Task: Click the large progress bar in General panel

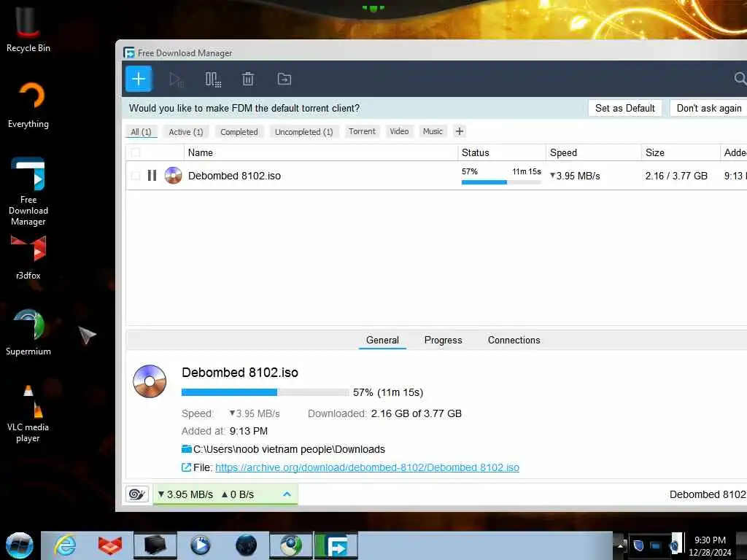Action: pyautogui.click(x=265, y=392)
